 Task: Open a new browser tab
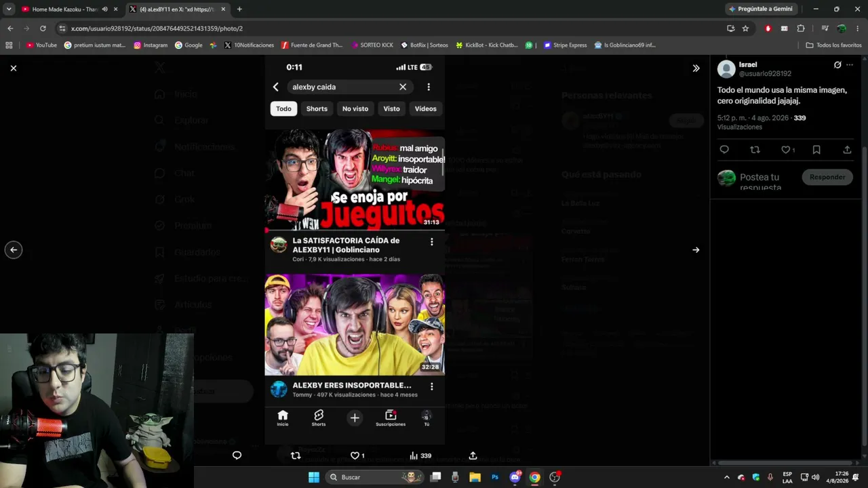point(239,9)
